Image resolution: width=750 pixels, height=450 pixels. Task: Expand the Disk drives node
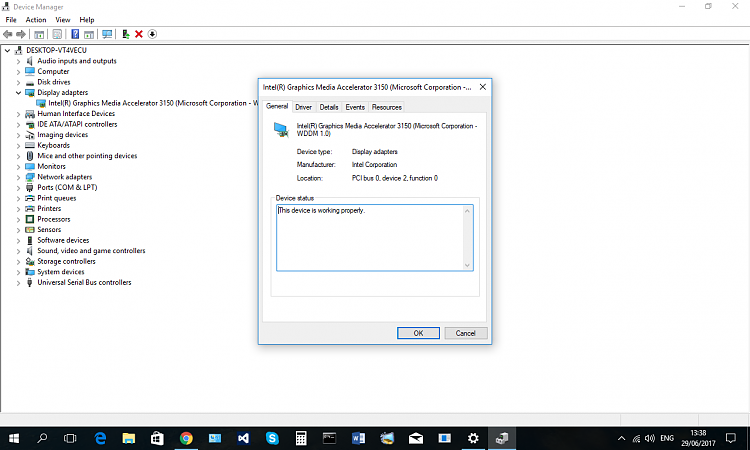pos(18,82)
